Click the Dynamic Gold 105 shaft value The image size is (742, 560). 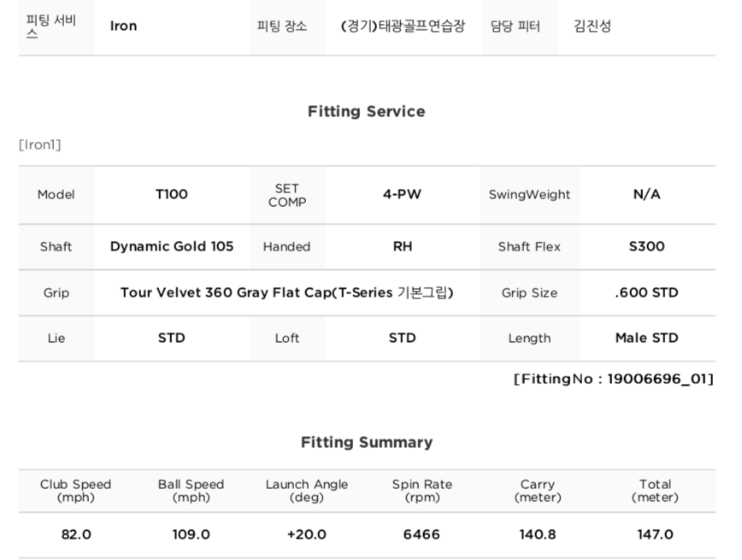click(x=171, y=247)
